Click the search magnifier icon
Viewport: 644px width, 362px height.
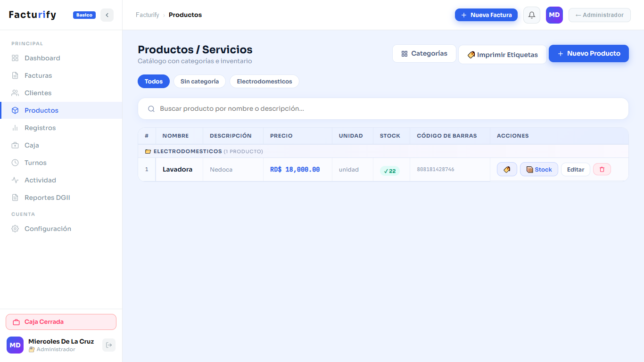pyautogui.click(x=151, y=108)
